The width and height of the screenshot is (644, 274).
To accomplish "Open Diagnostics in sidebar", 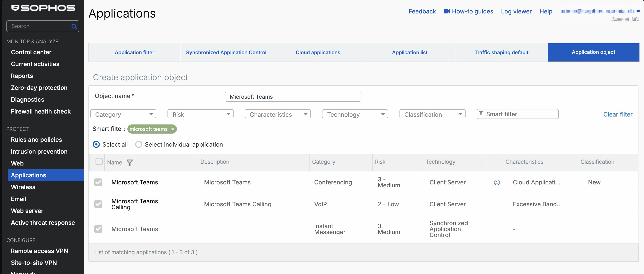I will pyautogui.click(x=28, y=99).
